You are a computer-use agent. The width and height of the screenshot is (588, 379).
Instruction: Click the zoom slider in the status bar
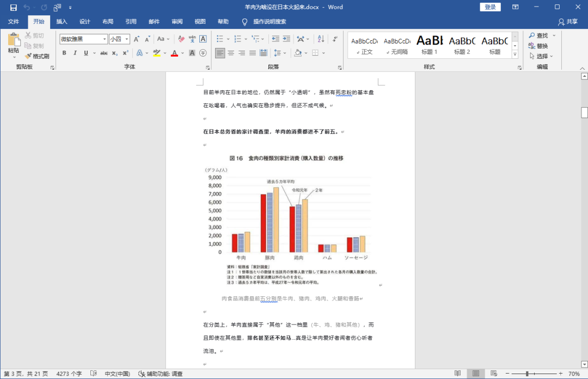[527, 374]
